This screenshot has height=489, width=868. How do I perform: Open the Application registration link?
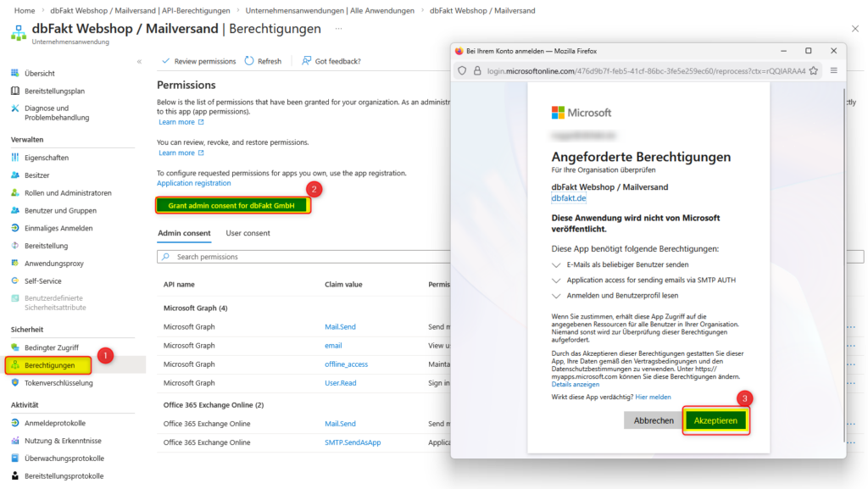(x=193, y=183)
